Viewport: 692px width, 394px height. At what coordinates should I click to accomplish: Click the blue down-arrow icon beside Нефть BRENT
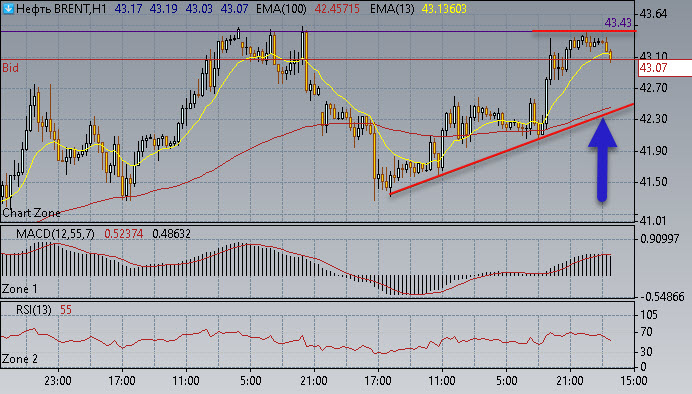[x=8, y=8]
